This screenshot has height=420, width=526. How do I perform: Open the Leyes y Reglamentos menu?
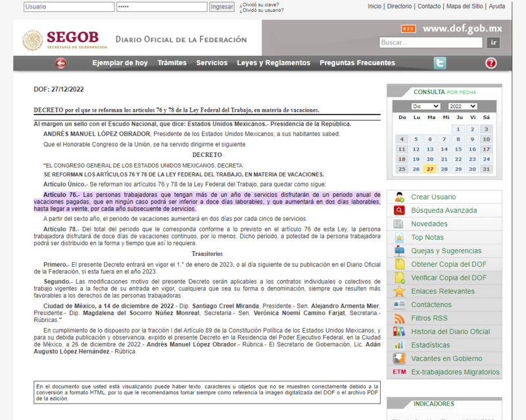273,63
